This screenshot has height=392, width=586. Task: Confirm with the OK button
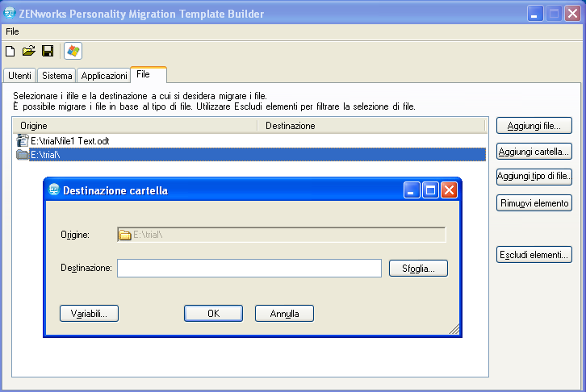(x=213, y=313)
